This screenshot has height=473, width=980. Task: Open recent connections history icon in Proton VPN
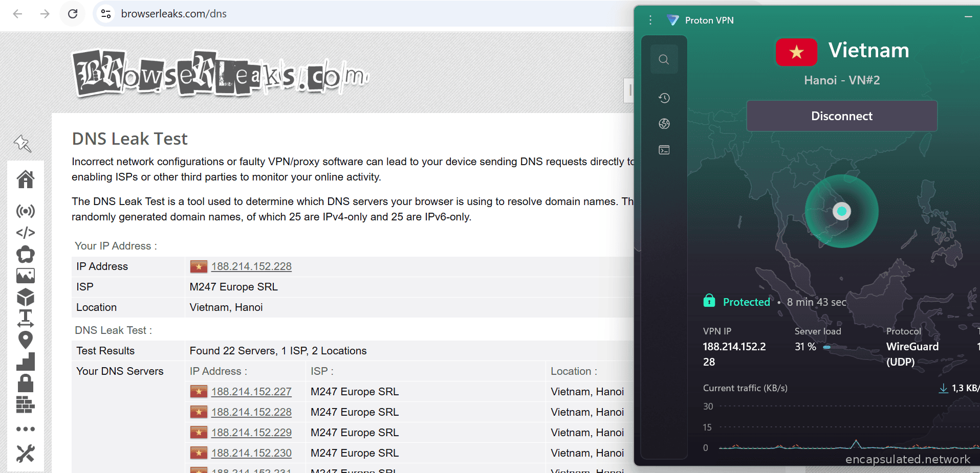tap(664, 98)
